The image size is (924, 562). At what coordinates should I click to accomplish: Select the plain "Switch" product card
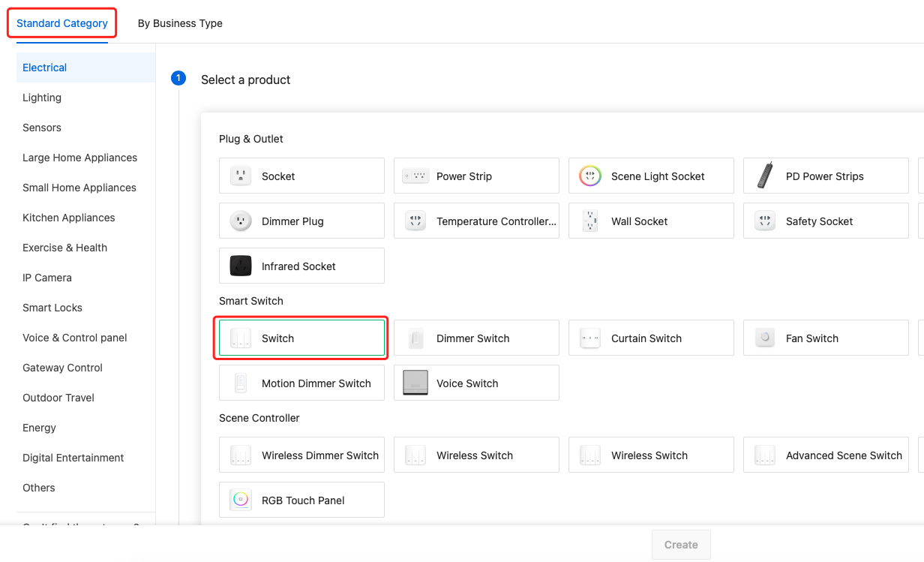[301, 338]
